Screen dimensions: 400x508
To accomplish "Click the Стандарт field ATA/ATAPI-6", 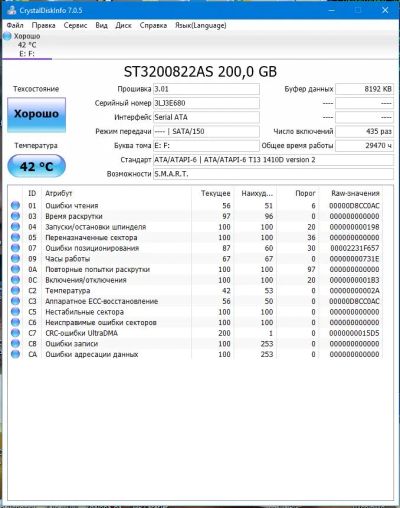I will tap(273, 160).
